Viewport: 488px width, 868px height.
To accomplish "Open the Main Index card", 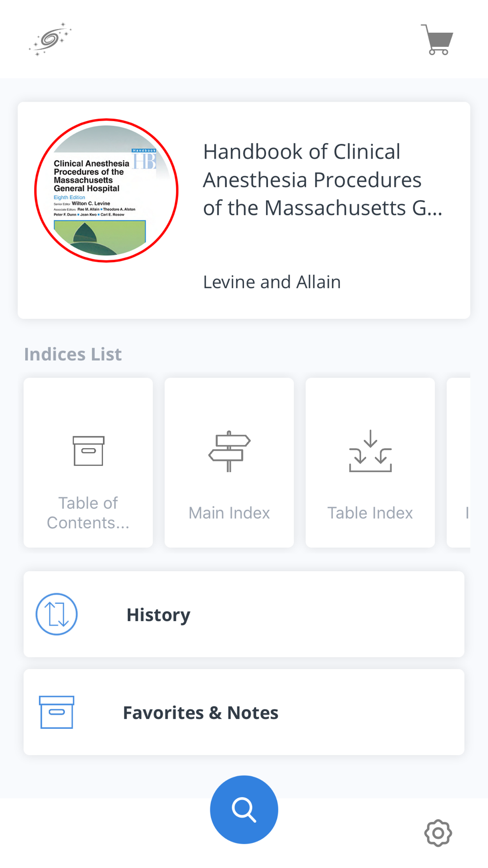I will tap(229, 462).
